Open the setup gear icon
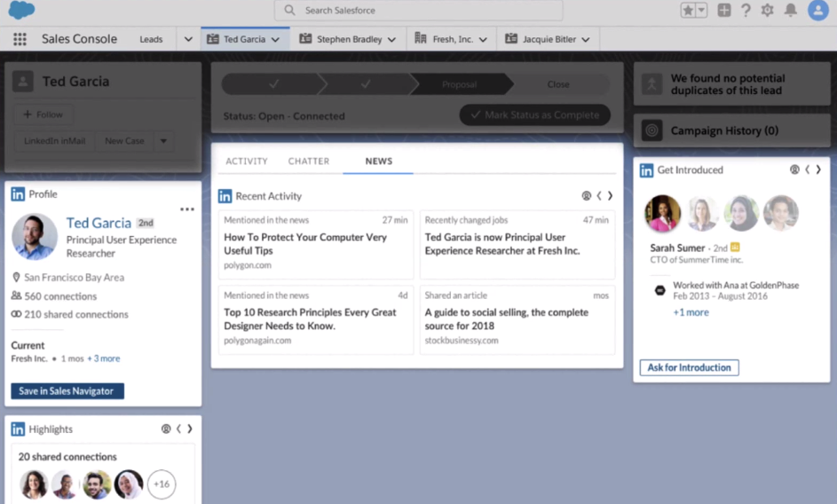This screenshot has height=504, width=837. 767,10
